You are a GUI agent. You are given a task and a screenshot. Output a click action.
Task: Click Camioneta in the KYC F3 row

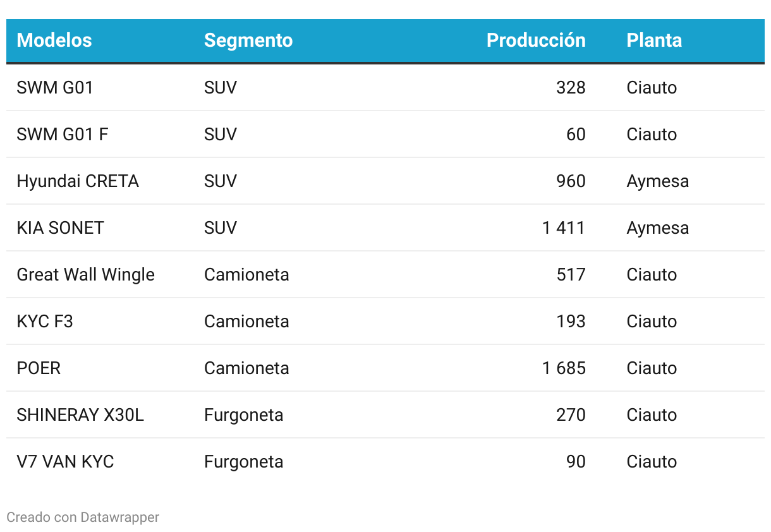246,321
